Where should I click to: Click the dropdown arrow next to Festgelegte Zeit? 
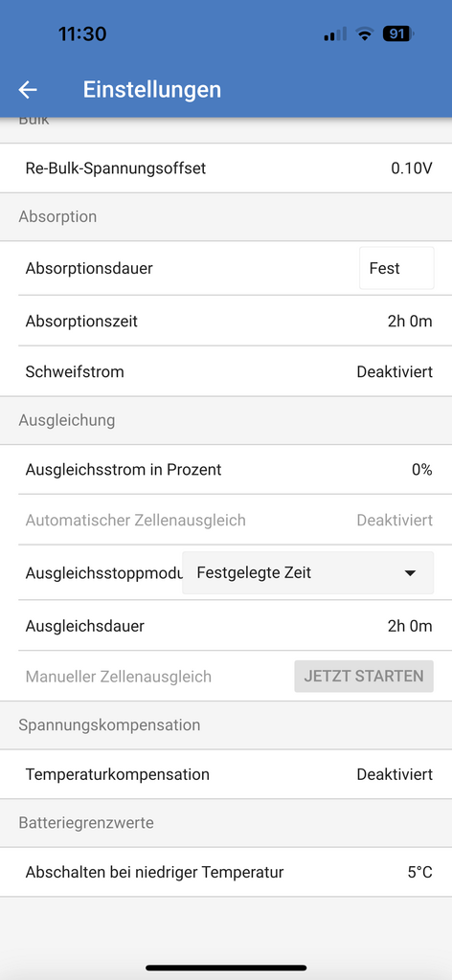(x=410, y=573)
